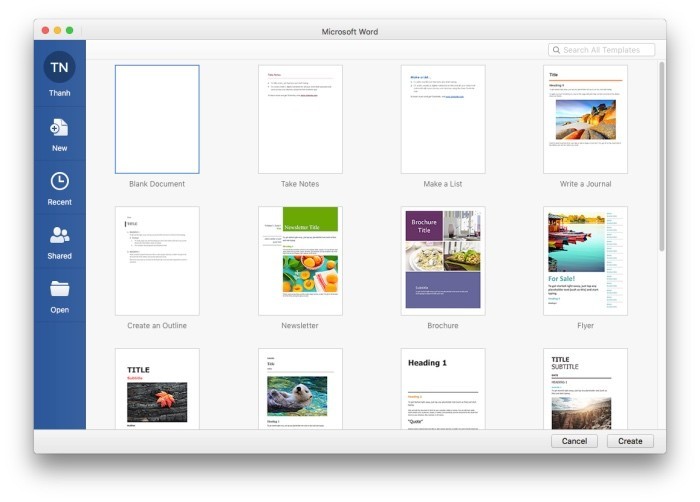The image size is (700, 502).
Task: Click the Brochure caption text
Action: [x=443, y=326]
